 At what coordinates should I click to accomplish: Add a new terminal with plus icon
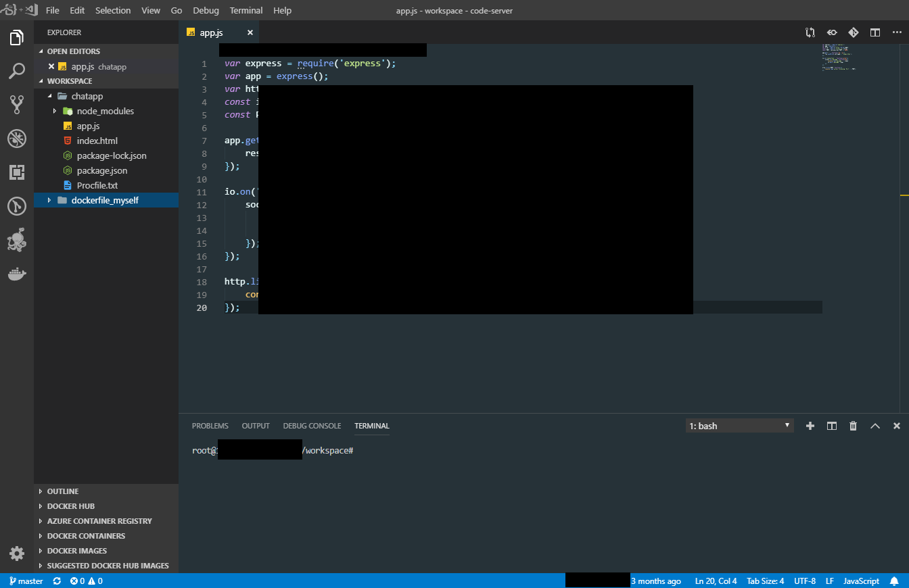click(810, 426)
